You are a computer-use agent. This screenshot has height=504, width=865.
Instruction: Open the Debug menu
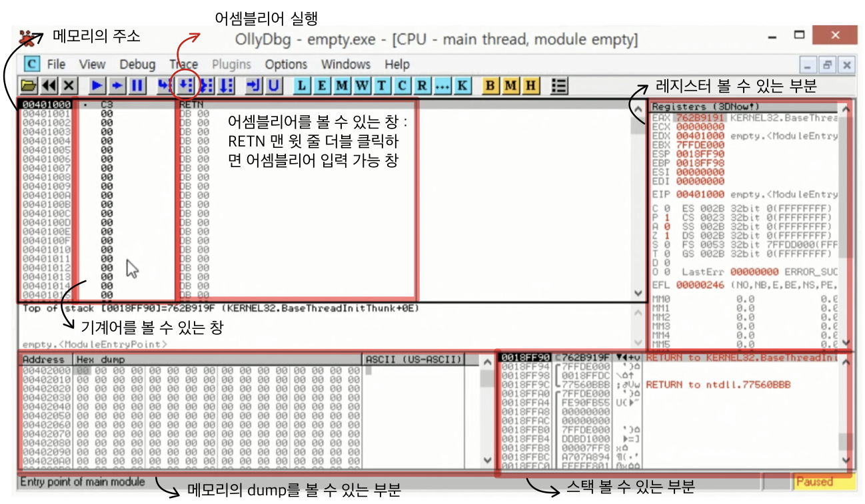coord(137,65)
